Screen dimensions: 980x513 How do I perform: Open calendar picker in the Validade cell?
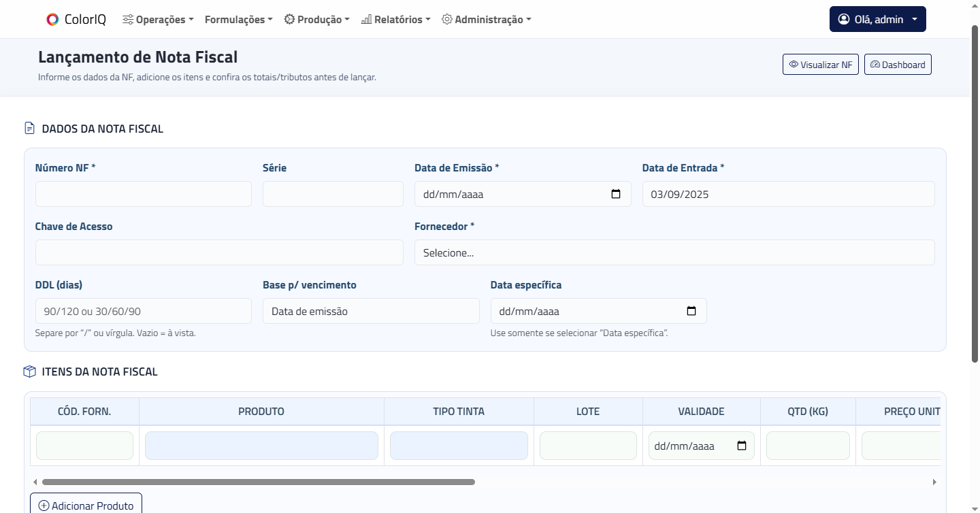742,446
